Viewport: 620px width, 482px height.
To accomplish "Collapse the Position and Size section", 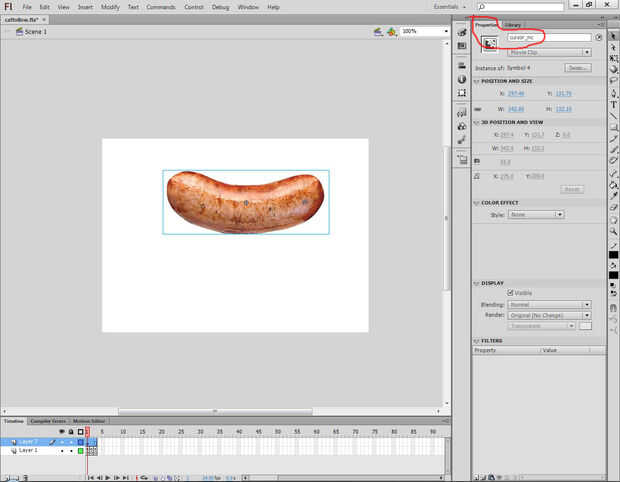I will [476, 81].
